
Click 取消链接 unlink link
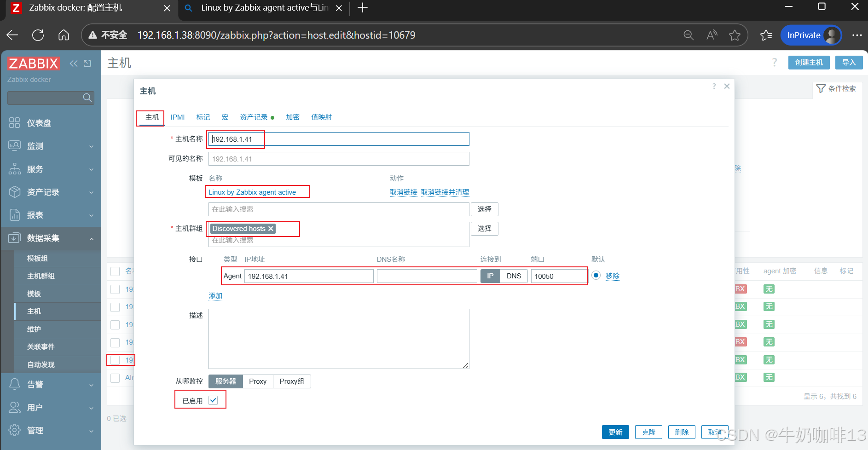pyautogui.click(x=404, y=192)
